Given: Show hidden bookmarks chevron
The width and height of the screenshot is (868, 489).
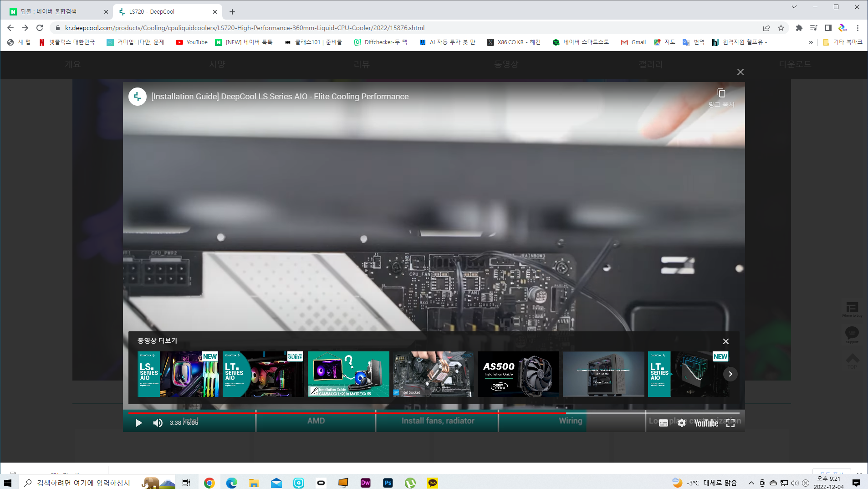Looking at the screenshot, I should point(811,42).
